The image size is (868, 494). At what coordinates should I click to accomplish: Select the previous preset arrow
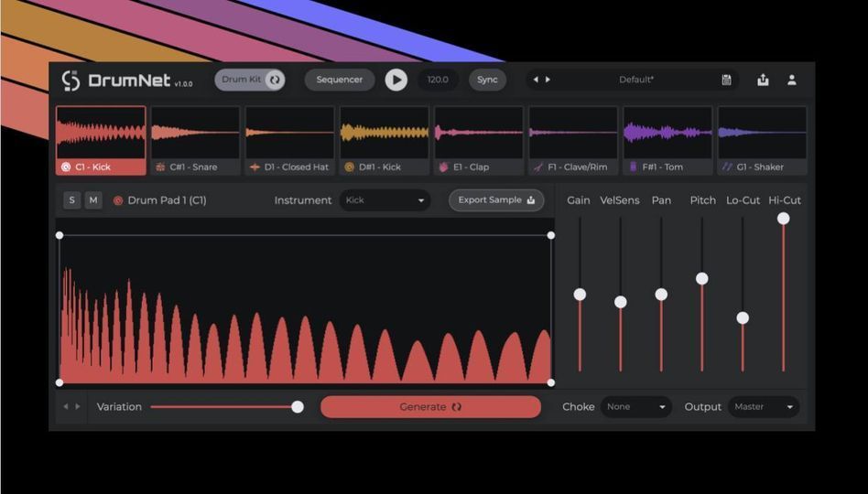point(536,80)
